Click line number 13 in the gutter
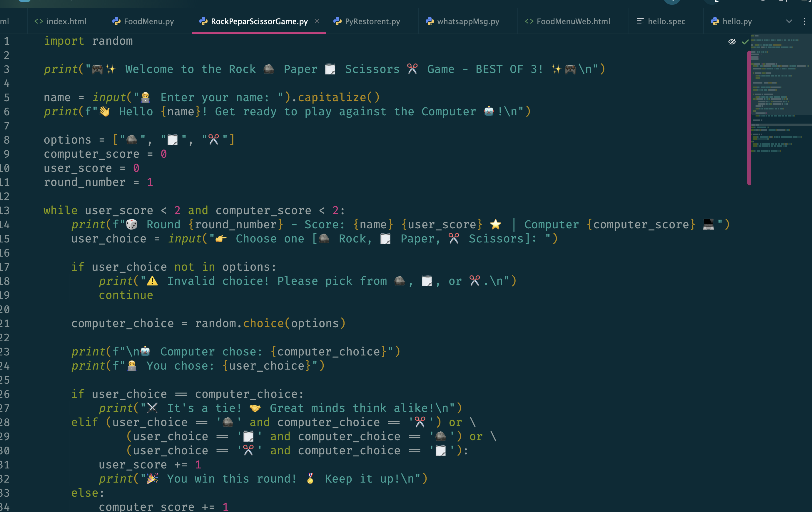The height and width of the screenshot is (512, 812). pos(5,211)
